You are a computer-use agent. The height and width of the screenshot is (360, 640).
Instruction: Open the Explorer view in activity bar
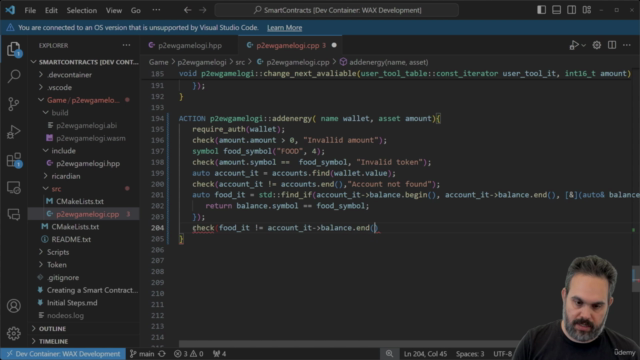click(x=14, y=49)
